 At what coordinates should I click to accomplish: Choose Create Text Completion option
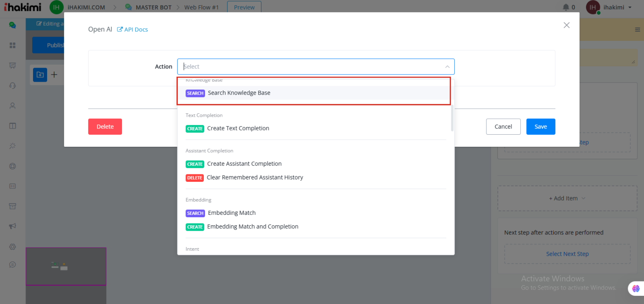pos(238,128)
